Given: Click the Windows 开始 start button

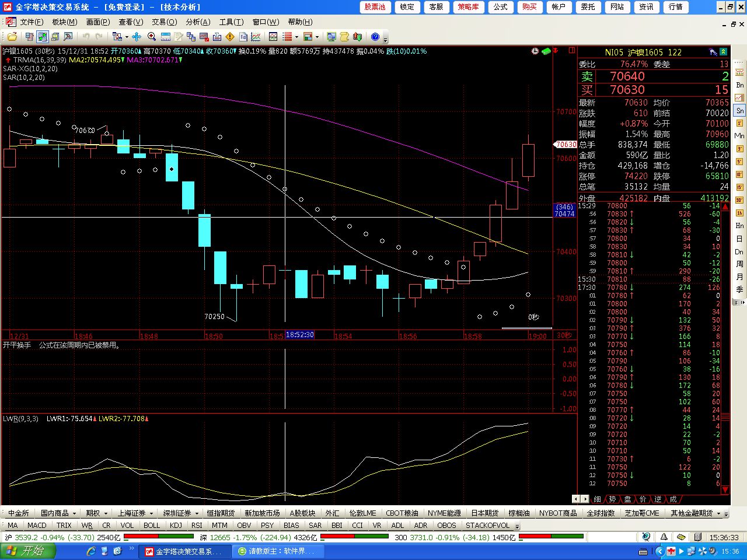Looking at the screenshot, I should (28, 551).
